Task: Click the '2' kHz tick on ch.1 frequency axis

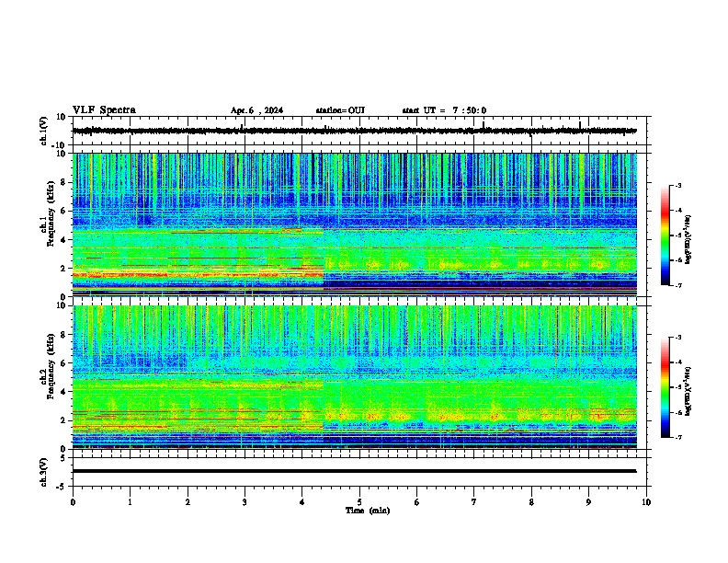Action: [64, 269]
